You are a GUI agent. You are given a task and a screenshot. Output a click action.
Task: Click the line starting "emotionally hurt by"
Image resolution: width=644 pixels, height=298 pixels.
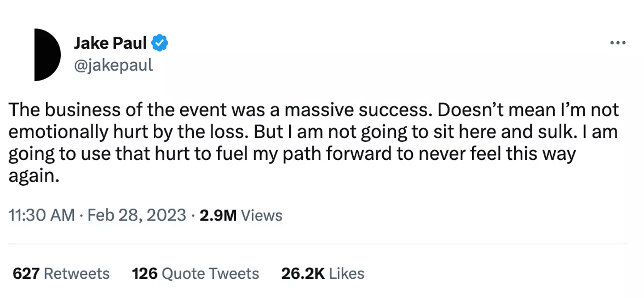pos(313,132)
